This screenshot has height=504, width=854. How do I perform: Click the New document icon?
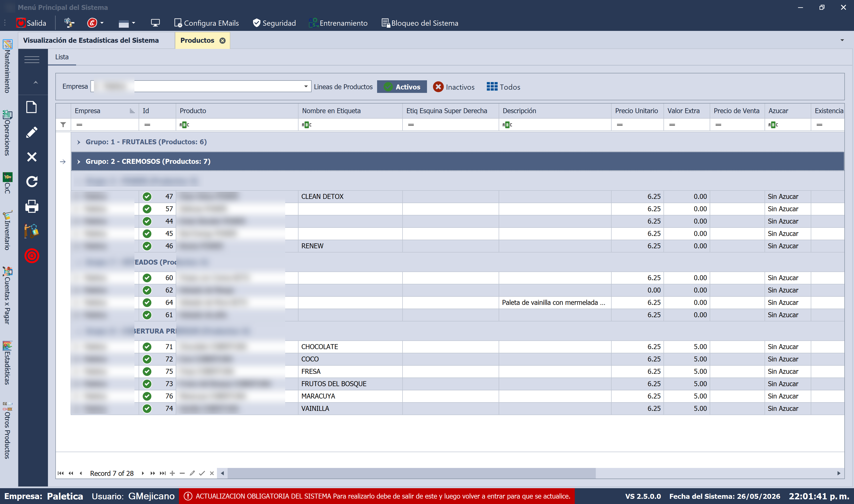point(32,107)
